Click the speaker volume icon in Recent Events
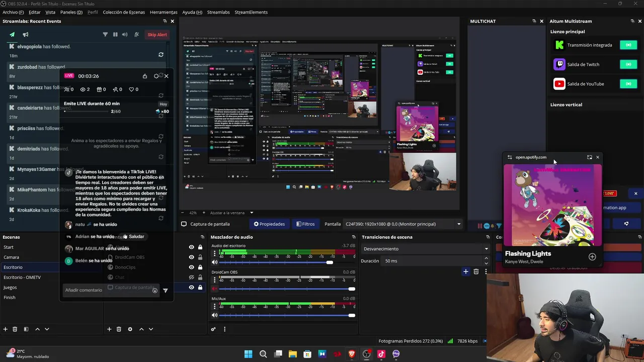Screen dimensions: 644x362 click(125, 35)
